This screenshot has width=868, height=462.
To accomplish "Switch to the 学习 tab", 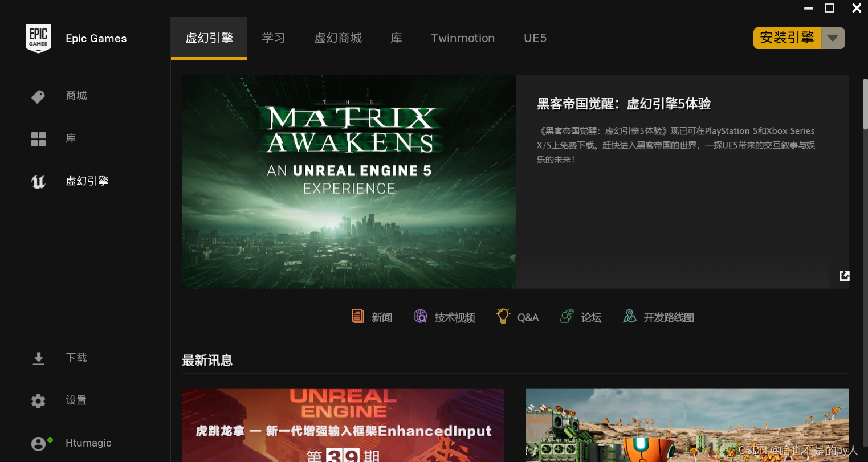I will pos(274,38).
